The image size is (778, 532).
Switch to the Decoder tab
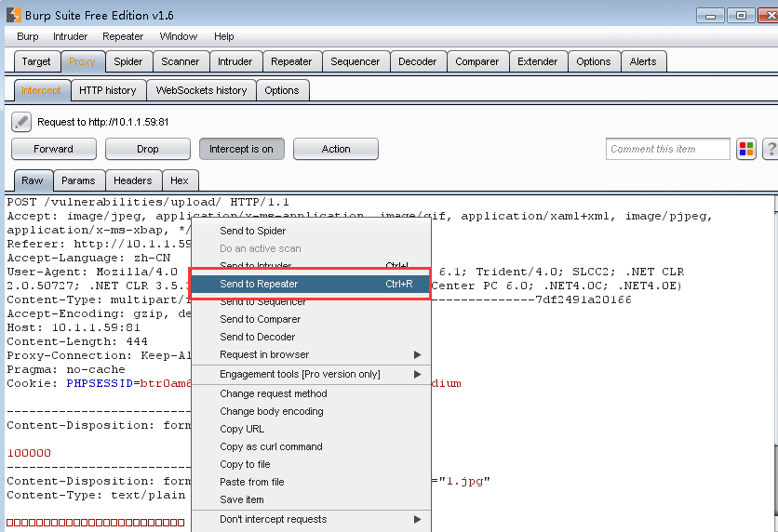pos(418,61)
